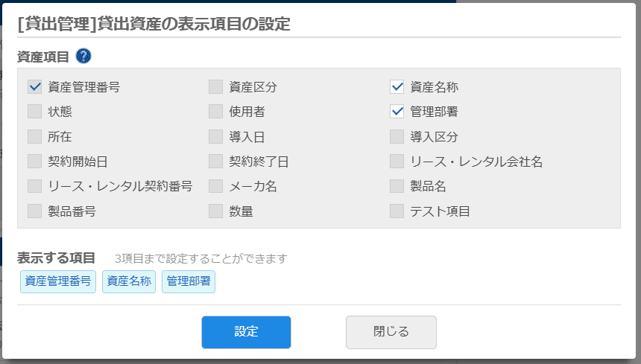Viewport: 641px width, 364px height.
Task: Select the 使用者 checkbox
Action: pyautogui.click(x=216, y=112)
